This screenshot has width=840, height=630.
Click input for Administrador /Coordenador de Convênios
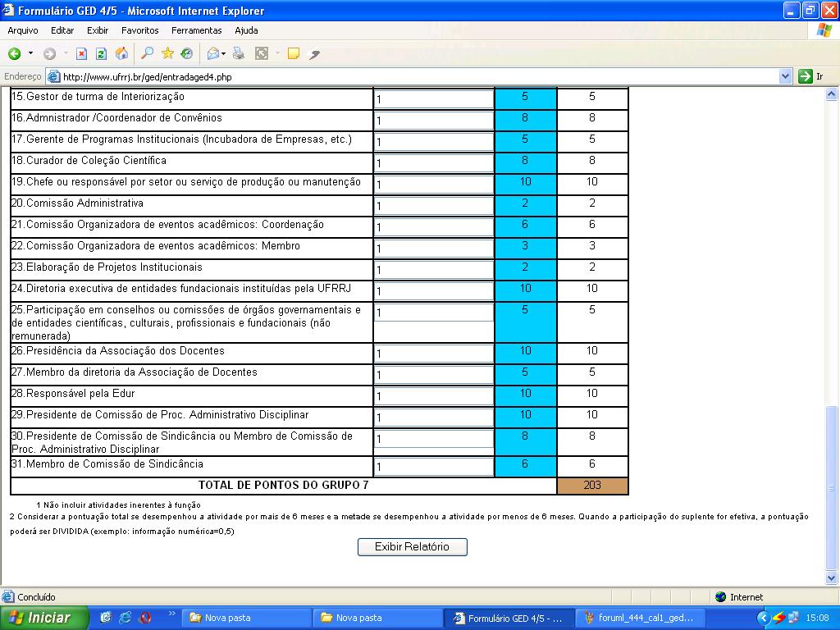[x=434, y=121]
